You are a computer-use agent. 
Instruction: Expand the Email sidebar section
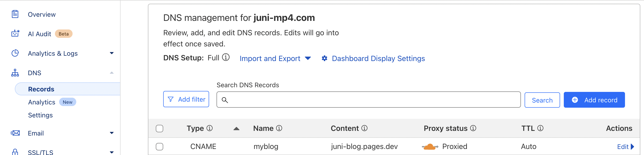click(x=112, y=133)
